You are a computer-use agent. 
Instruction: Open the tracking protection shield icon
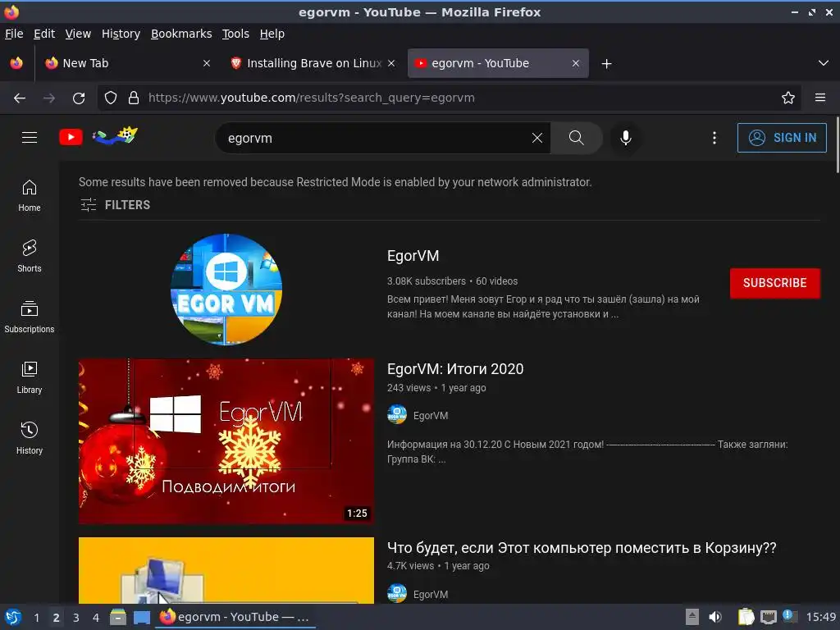(x=111, y=98)
